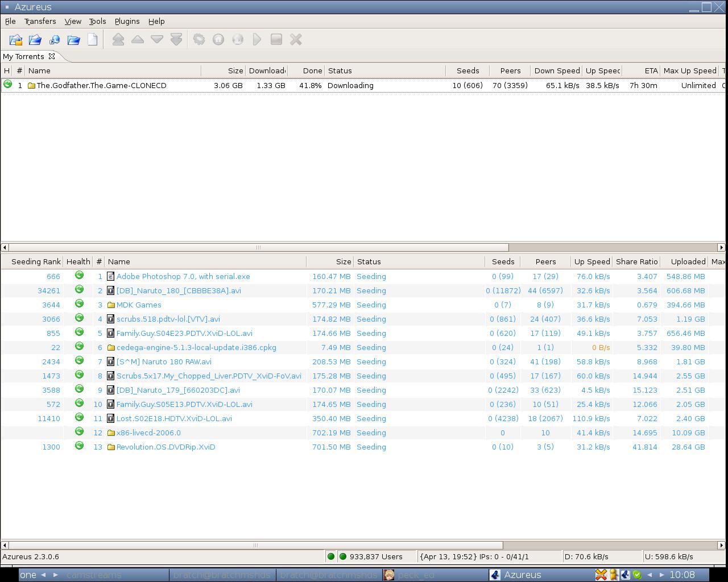The height and width of the screenshot is (582, 728).
Task: Open torrent file without default save location
Action: click(16, 40)
